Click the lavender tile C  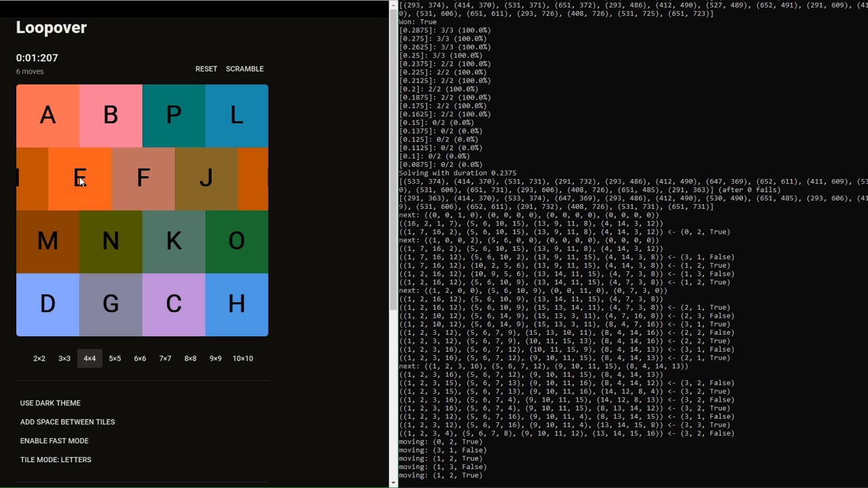174,305
